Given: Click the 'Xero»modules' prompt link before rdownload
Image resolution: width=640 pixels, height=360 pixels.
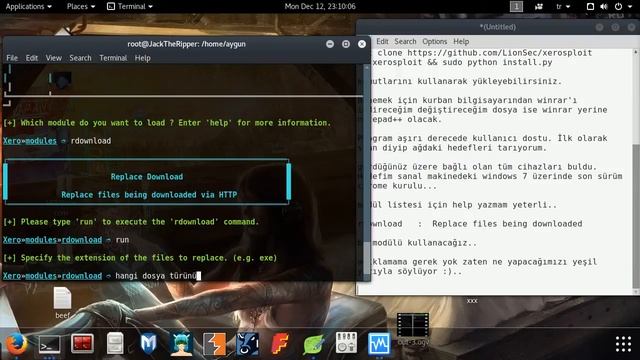Looking at the screenshot, I should click(x=30, y=141).
